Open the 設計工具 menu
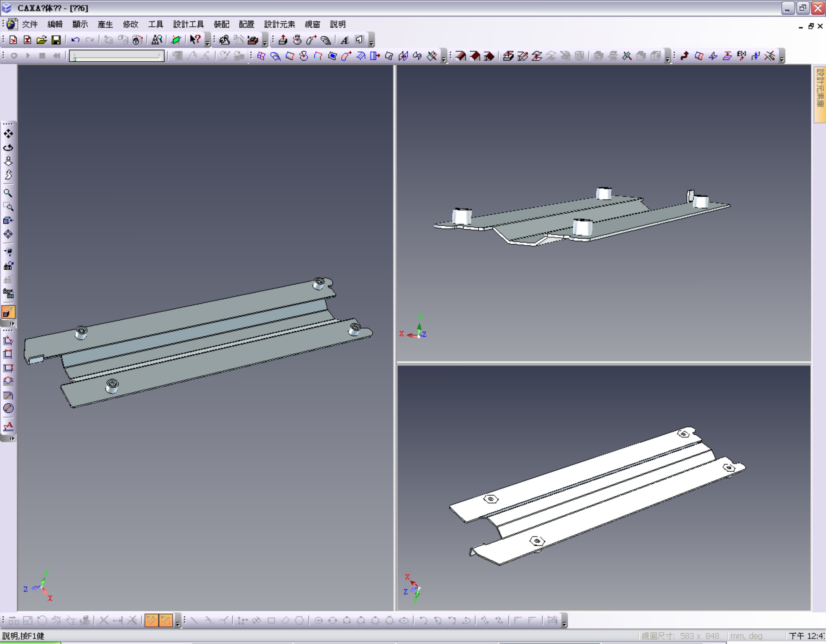Image resolution: width=826 pixels, height=644 pixels. coord(188,25)
